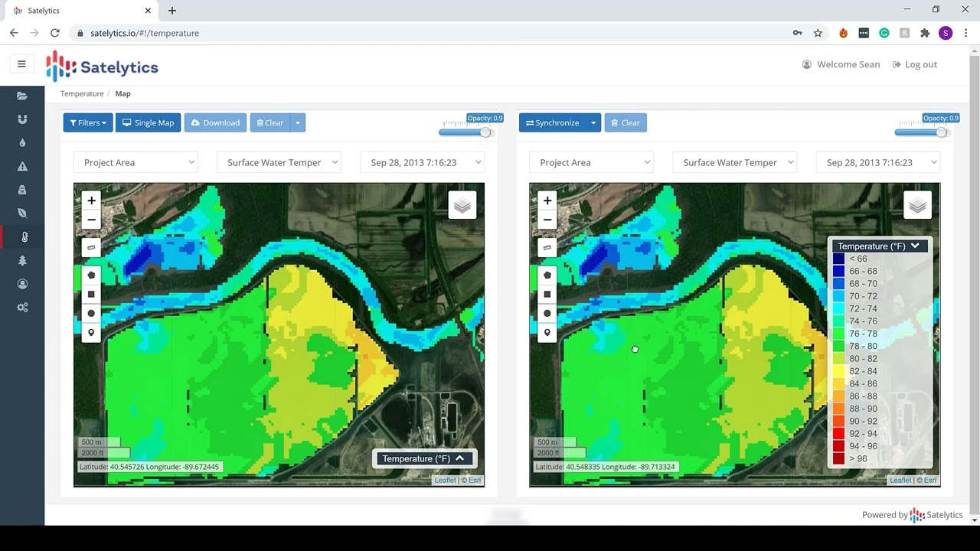
Task: Open left Surface Water Temper dropdown
Action: coord(279,162)
